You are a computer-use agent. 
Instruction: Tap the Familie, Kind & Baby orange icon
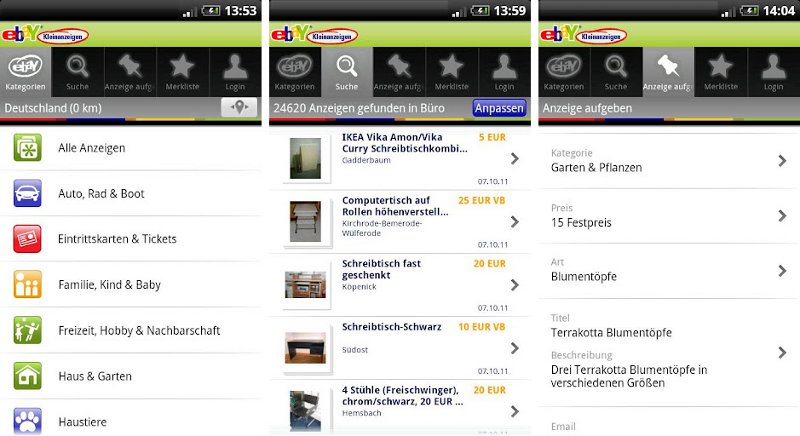click(28, 284)
